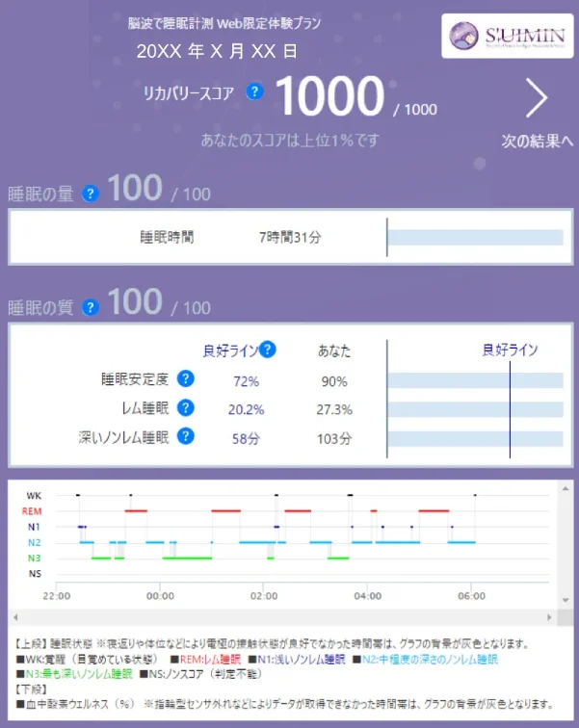
Task: Click the horizontal scrollbar left arrow
Action: [x=15, y=617]
